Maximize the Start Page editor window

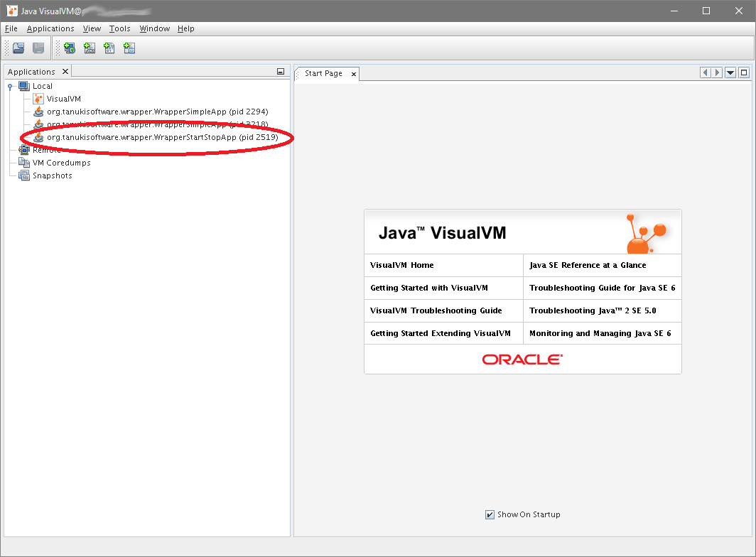(x=744, y=72)
